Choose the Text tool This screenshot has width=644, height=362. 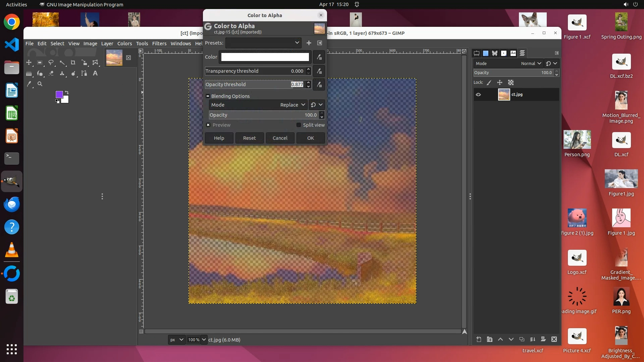(x=95, y=73)
